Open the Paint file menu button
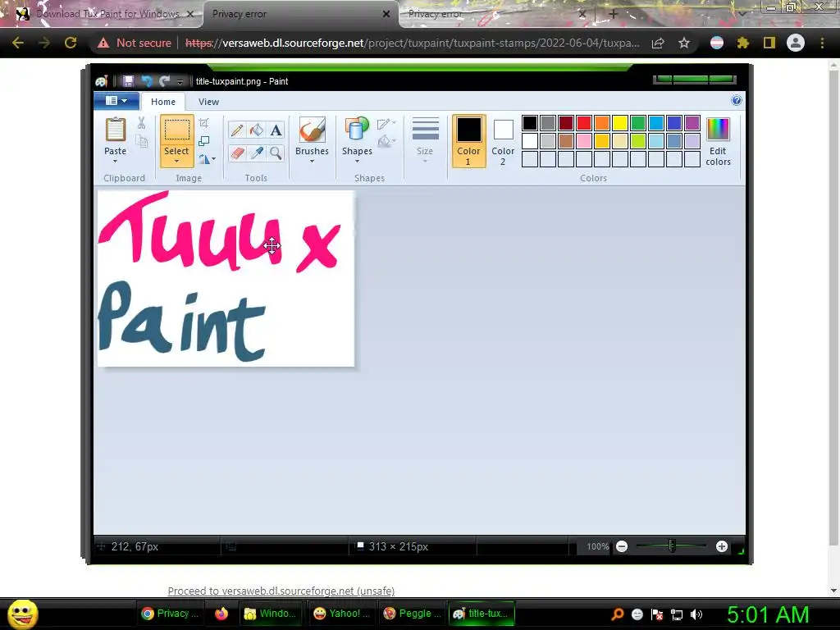The height and width of the screenshot is (630, 840). tap(116, 101)
